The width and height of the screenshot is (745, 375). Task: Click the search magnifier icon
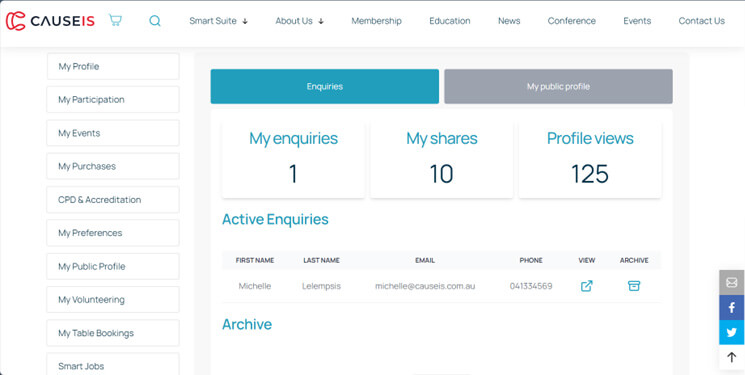click(155, 20)
